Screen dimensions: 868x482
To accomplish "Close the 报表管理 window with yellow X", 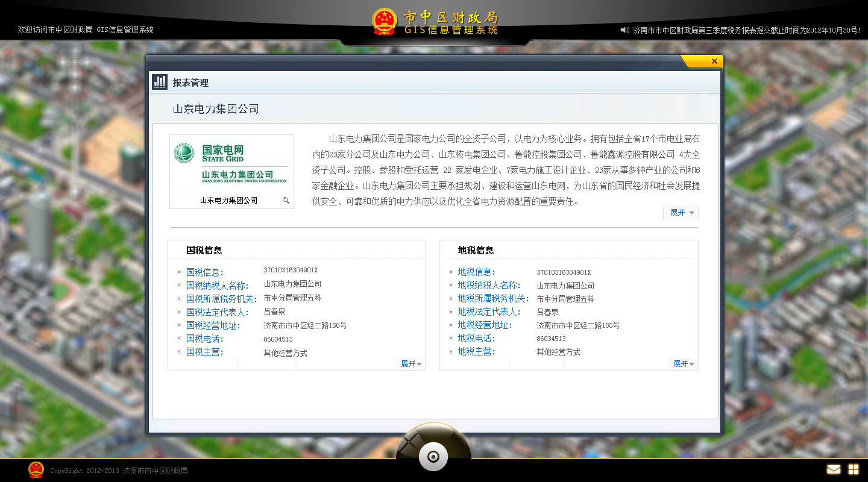I will coord(714,61).
